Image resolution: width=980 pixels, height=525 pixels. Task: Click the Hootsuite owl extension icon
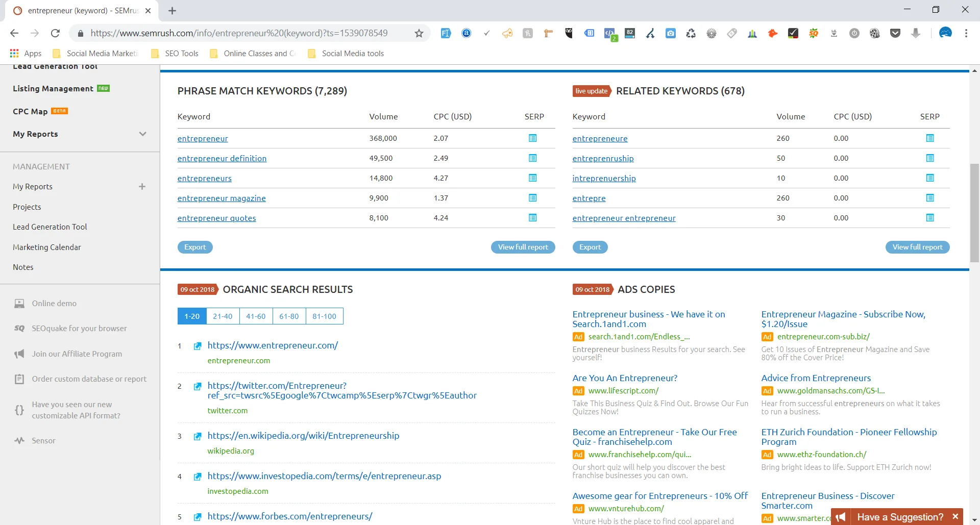(x=569, y=33)
